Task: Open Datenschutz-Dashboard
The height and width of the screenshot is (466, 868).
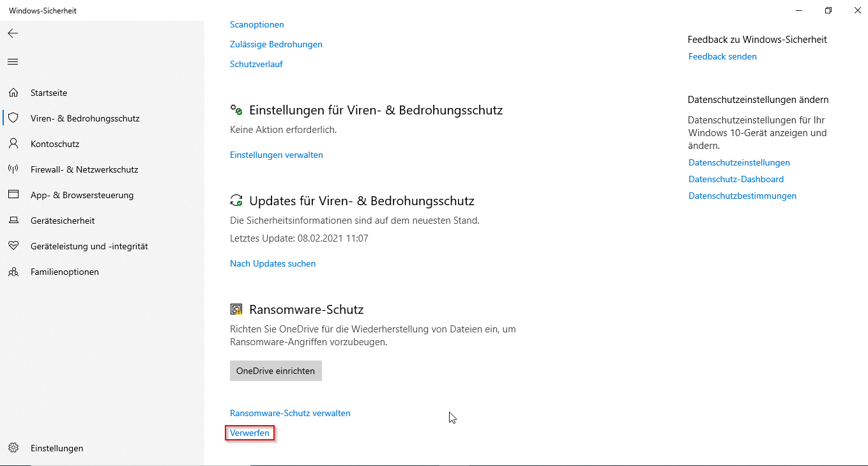Action: pyautogui.click(x=736, y=179)
